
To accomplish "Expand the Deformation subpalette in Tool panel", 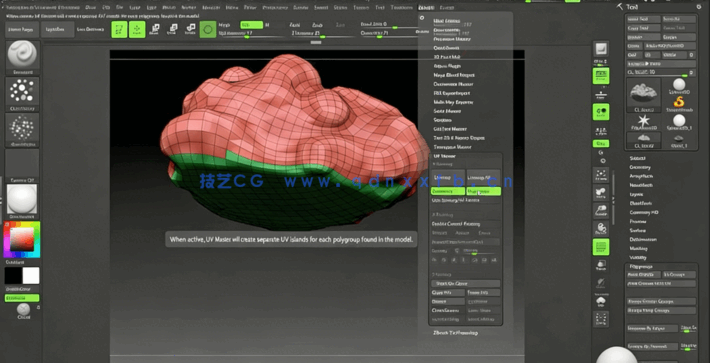I will coord(643,239).
